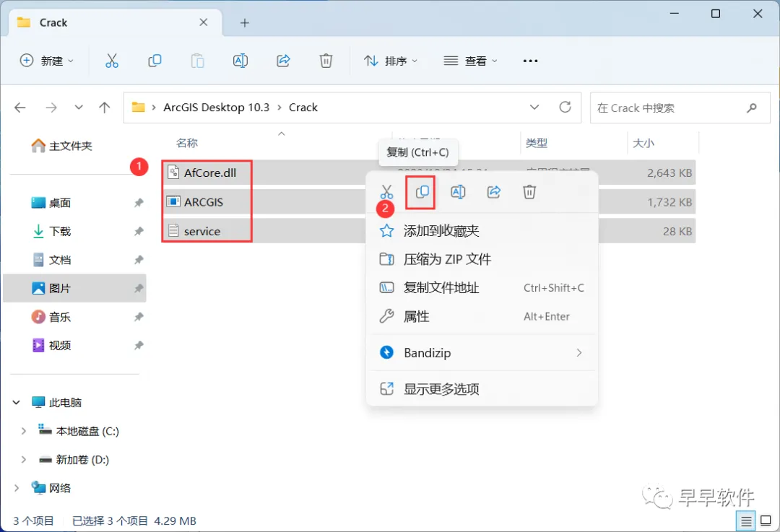Sort by the Name (名称) column header

pos(187,143)
